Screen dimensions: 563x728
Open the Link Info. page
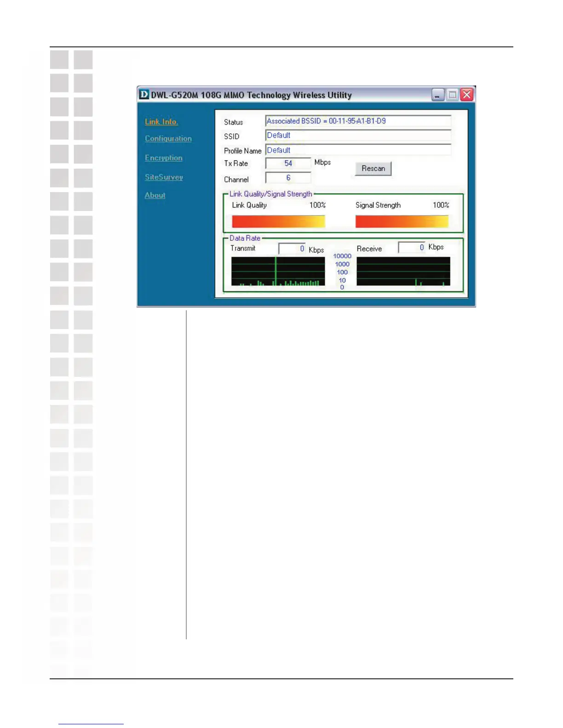[161, 122]
